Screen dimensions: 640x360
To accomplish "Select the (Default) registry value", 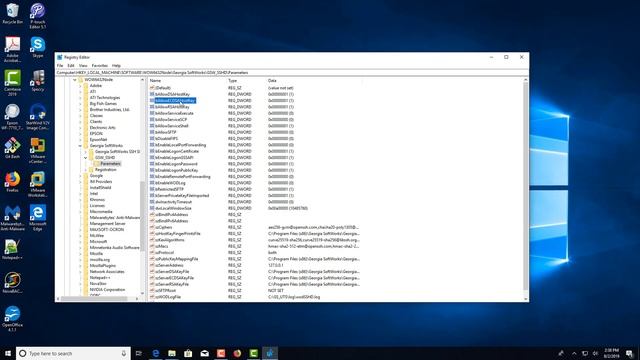I will click(x=163, y=88).
